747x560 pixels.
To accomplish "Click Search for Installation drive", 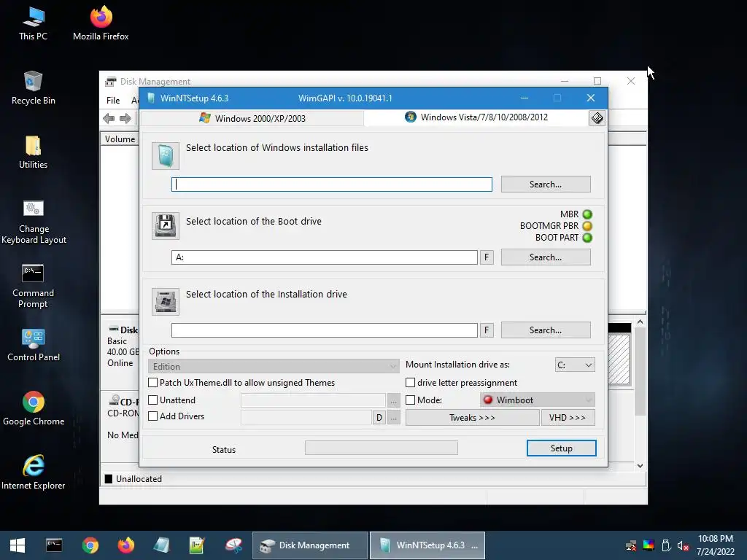I will pos(546,330).
